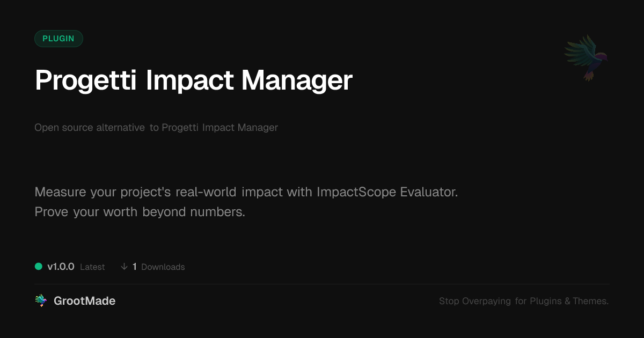The image size is (644, 338).
Task: Click the large bird logo top right
Action: [x=586, y=57]
